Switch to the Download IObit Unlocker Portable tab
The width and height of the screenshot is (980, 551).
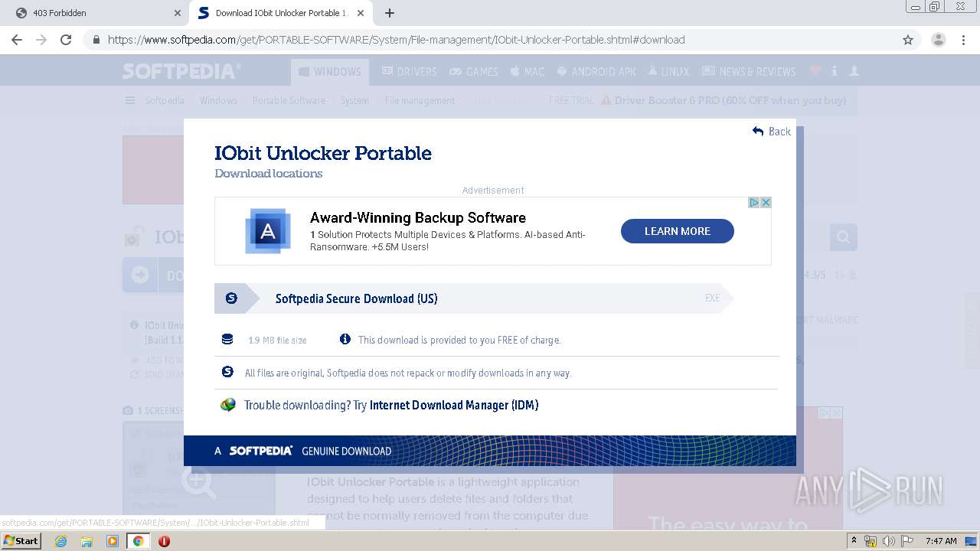pyautogui.click(x=281, y=13)
